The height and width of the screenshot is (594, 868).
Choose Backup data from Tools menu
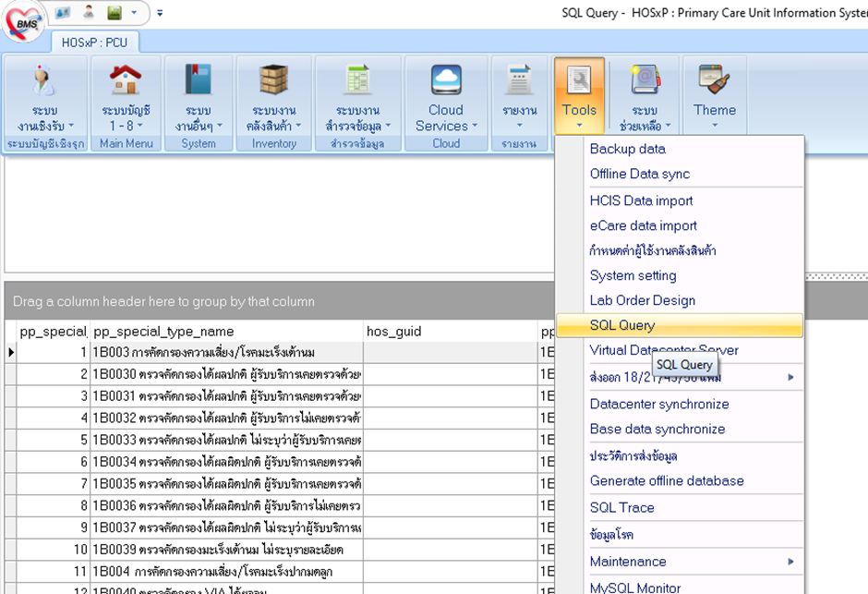(680, 149)
